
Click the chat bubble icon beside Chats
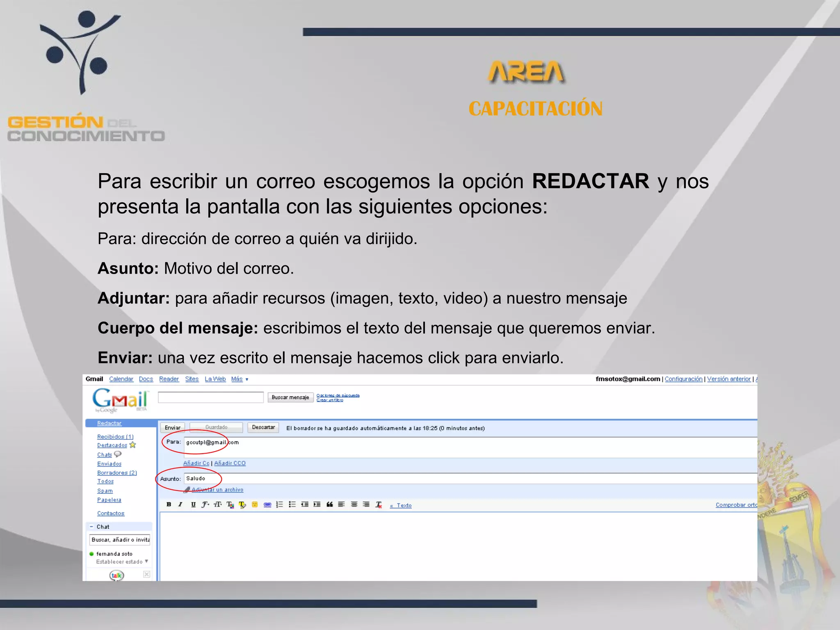pyautogui.click(x=118, y=454)
